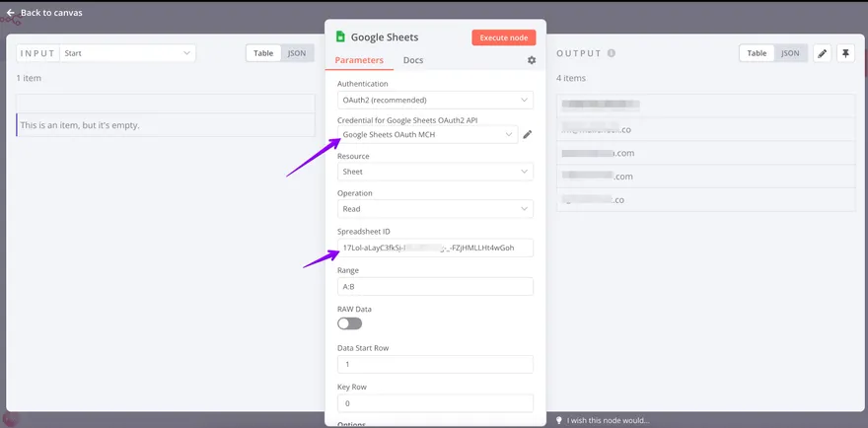
Task: Select JSON view in OUTPUT panel
Action: point(790,53)
